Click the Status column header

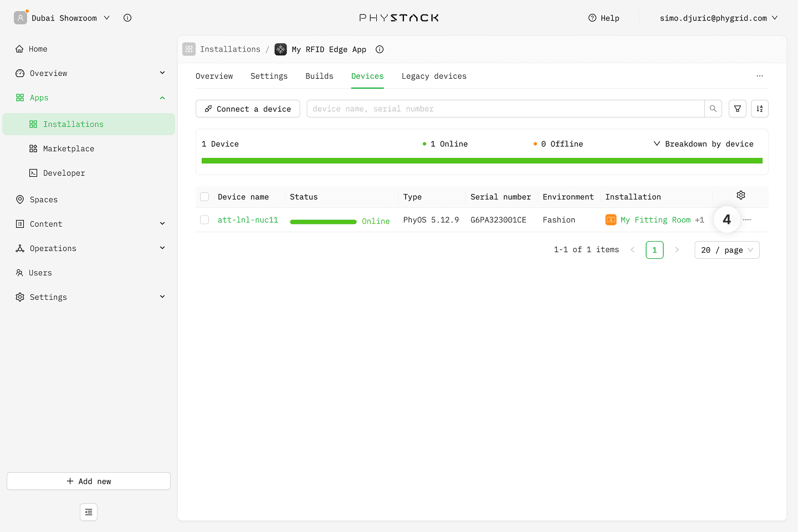304,197
